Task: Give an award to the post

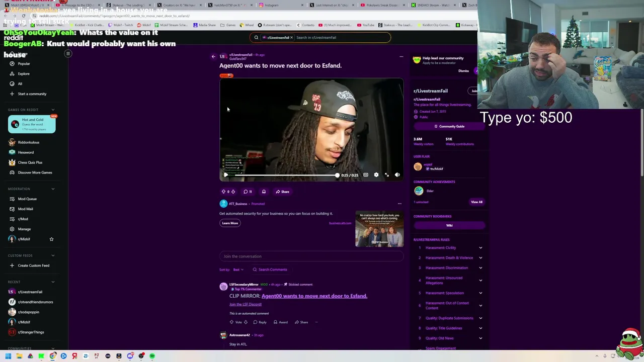Action: tap(264, 192)
